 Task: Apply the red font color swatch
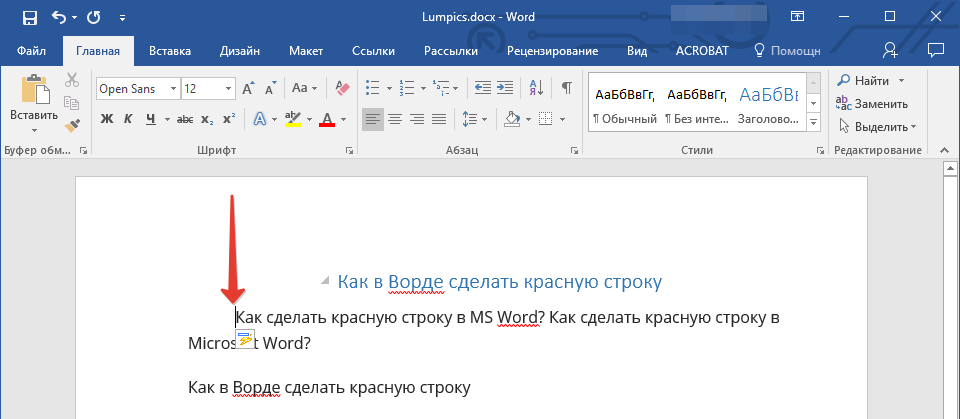pos(326,119)
